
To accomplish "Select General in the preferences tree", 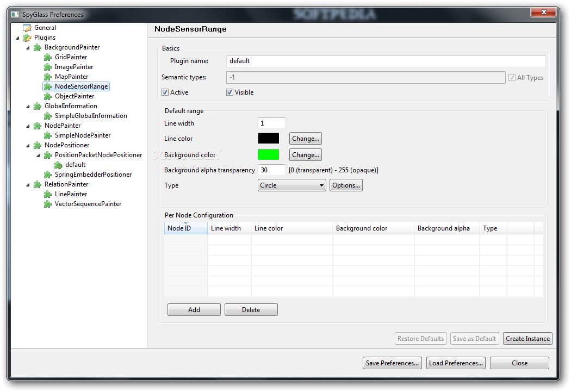I will click(x=45, y=28).
